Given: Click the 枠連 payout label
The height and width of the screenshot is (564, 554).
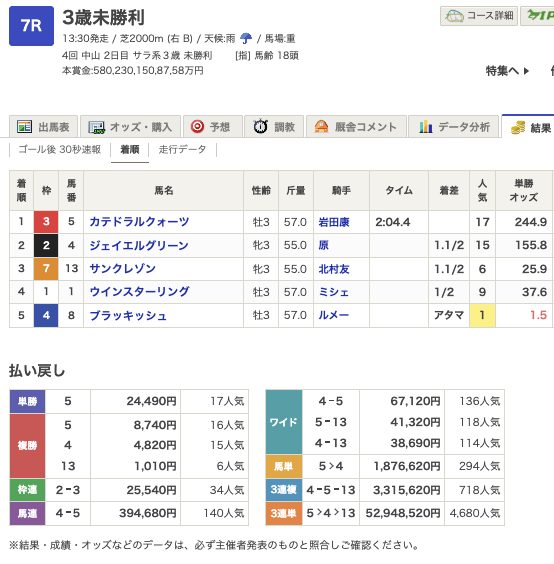Looking at the screenshot, I should 27,490.
